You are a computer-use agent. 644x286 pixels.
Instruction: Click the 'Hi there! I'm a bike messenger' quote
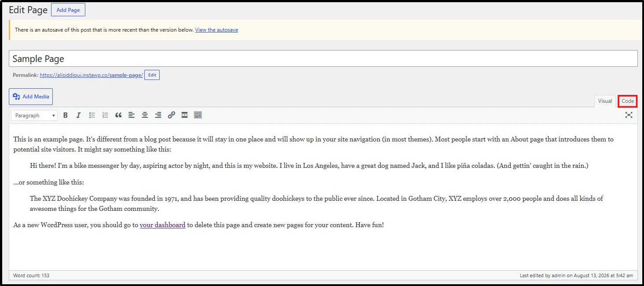pos(309,166)
